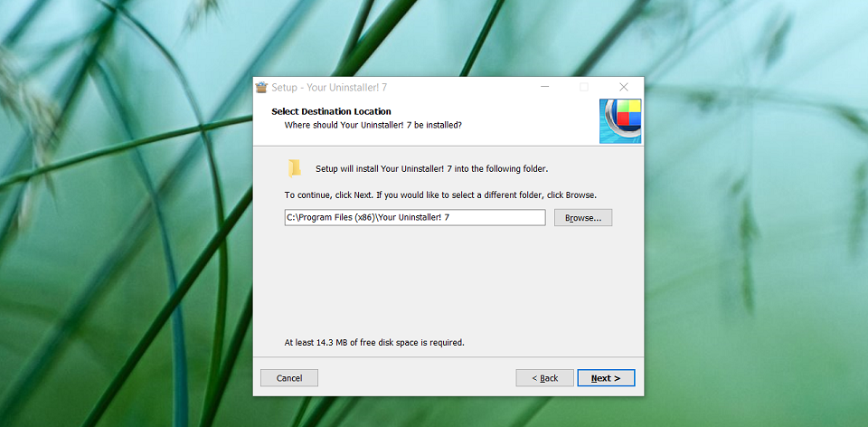
Task: Click the 'Select Destination Location' heading
Action: coord(331,112)
